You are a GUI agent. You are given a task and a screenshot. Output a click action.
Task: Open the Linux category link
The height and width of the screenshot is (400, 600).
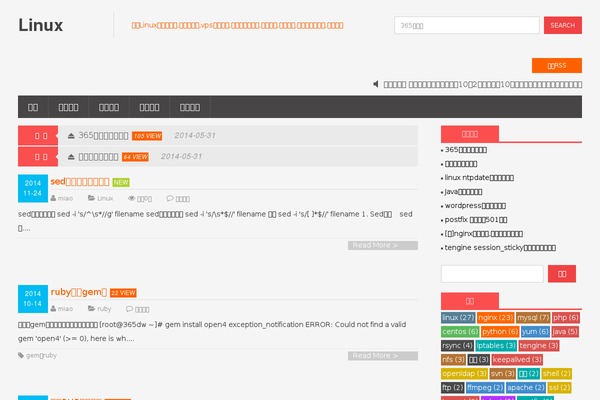tap(105, 198)
